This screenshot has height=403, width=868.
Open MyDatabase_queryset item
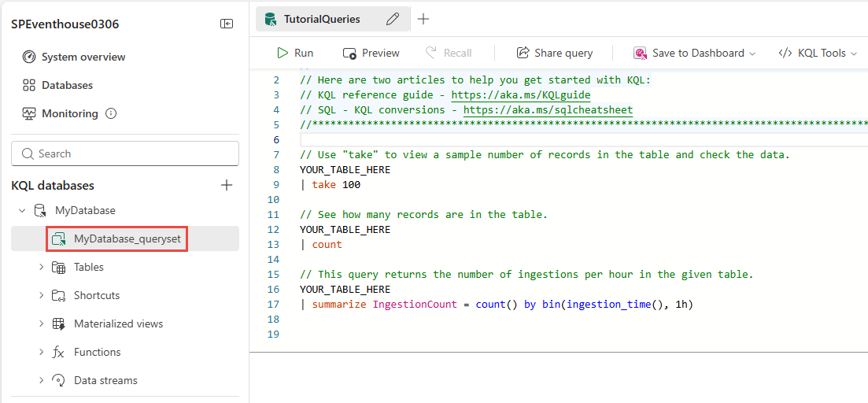[127, 238]
